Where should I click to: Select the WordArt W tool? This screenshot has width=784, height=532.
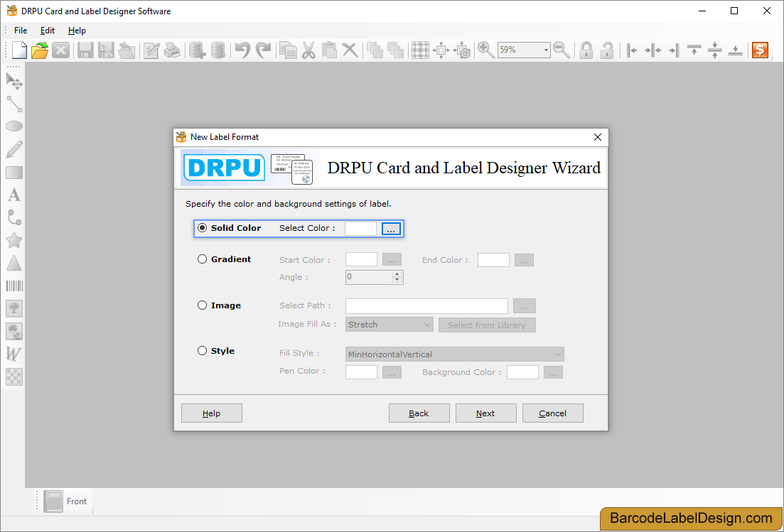[x=14, y=354]
